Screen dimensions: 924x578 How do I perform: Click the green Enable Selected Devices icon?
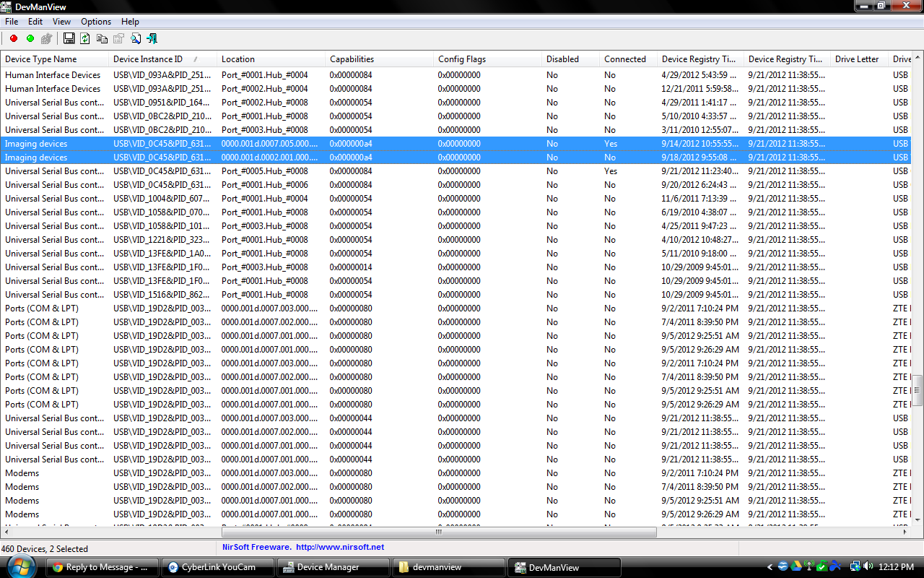[x=30, y=38]
